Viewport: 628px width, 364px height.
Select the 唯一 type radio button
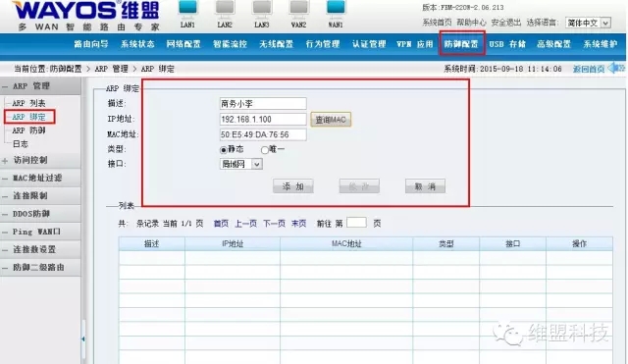(x=264, y=150)
